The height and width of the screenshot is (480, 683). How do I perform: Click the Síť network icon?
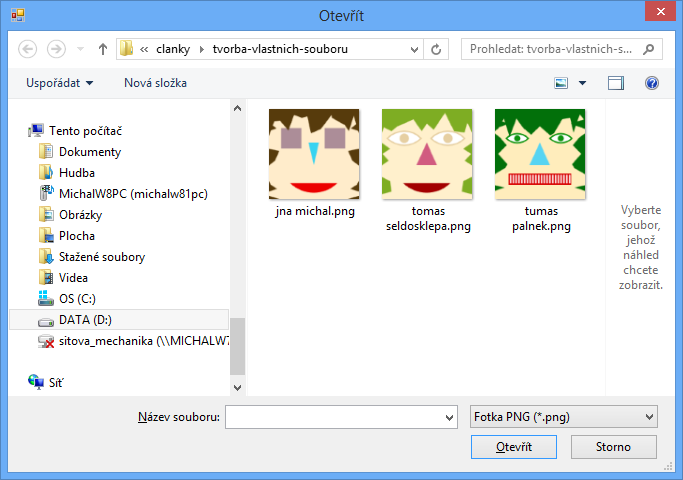tap(36, 382)
